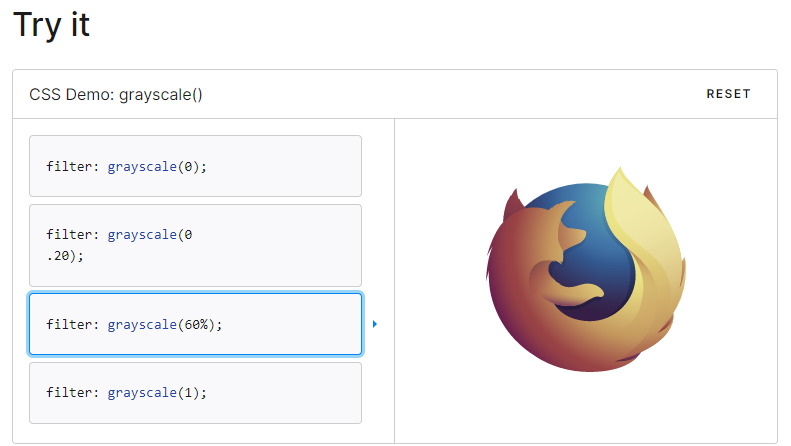Click the RESET button
Viewport: 791px width, 446px height.
[x=728, y=94]
